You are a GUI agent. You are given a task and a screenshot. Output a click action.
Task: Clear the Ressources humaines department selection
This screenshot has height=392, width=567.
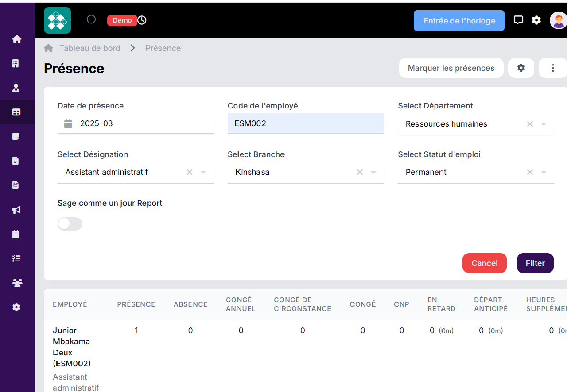point(530,124)
